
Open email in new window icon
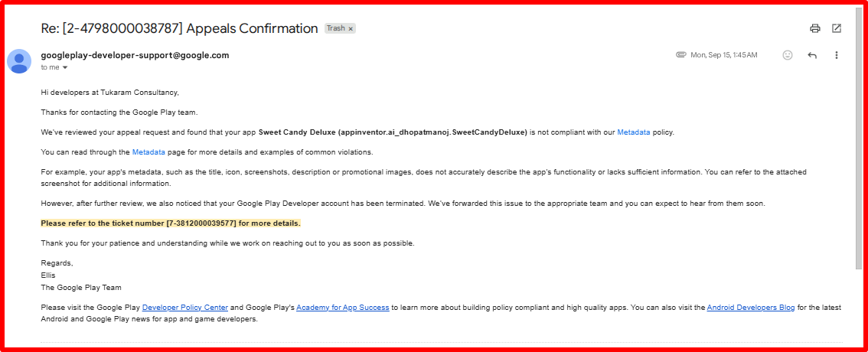tap(837, 28)
